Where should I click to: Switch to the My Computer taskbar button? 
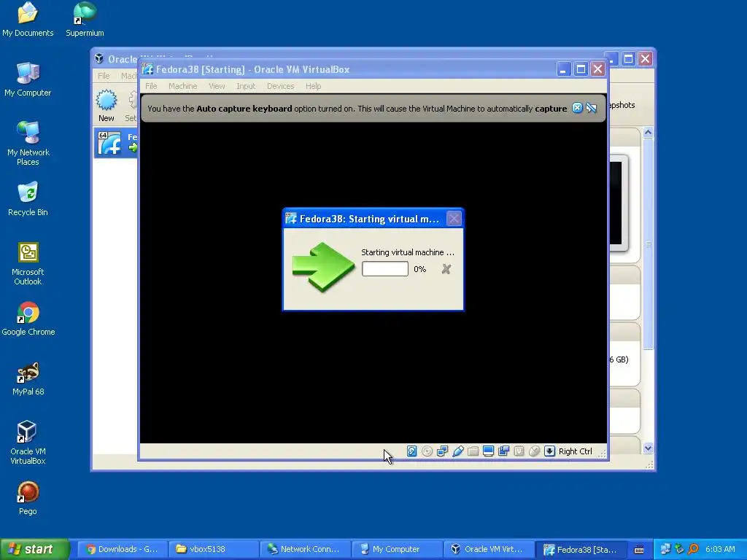coord(398,549)
